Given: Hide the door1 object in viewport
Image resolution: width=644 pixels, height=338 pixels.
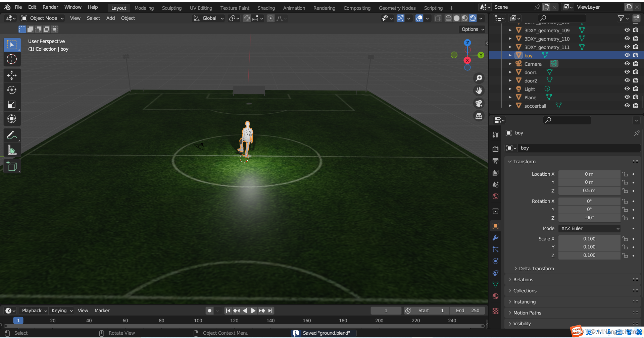Looking at the screenshot, I should 627,72.
